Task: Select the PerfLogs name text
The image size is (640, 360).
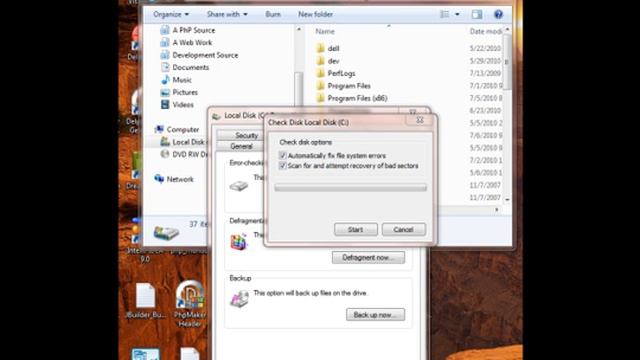Action: point(341,73)
